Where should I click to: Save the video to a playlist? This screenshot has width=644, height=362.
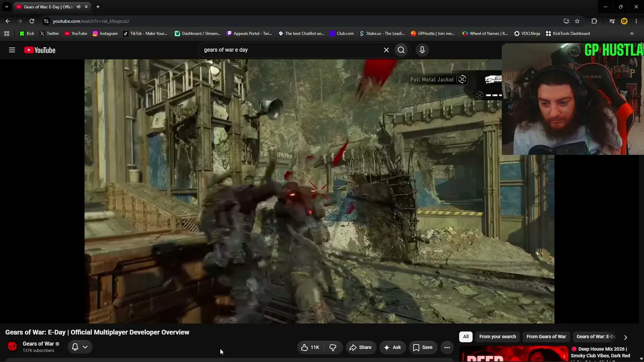tap(423, 347)
